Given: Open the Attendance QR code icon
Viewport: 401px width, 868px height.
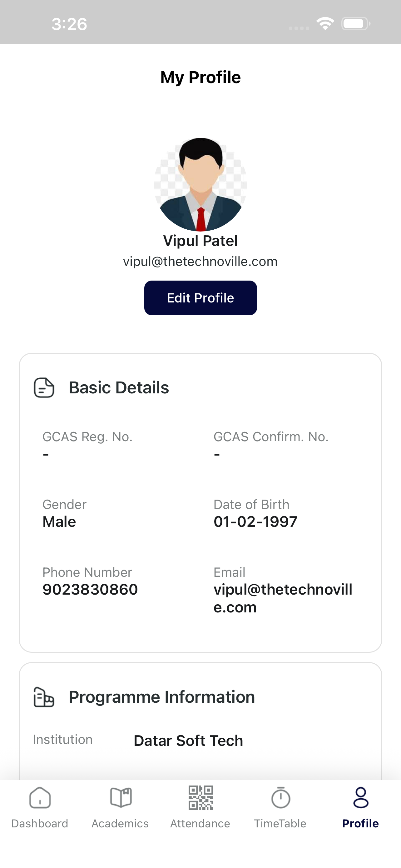Looking at the screenshot, I should 201,798.
